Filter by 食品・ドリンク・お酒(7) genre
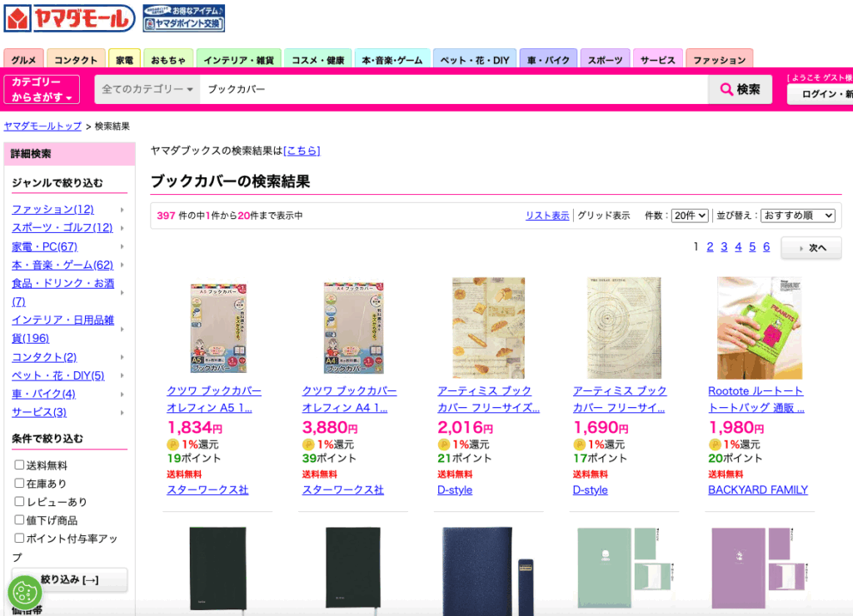 pos(63,292)
